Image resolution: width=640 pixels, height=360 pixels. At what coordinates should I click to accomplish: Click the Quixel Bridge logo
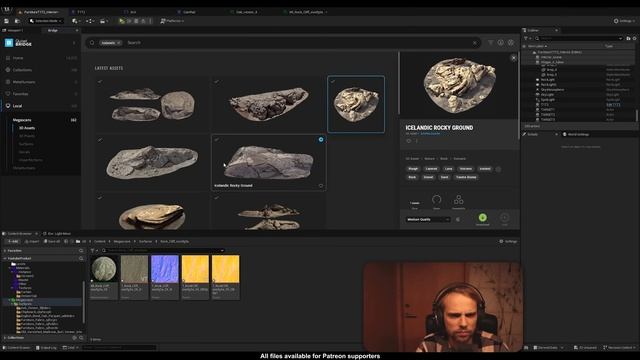tap(18, 43)
